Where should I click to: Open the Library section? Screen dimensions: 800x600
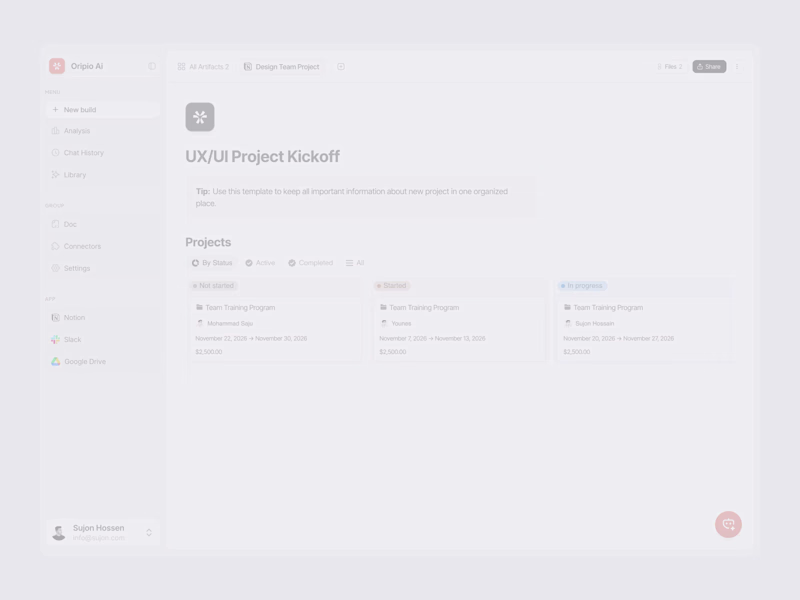103,175
